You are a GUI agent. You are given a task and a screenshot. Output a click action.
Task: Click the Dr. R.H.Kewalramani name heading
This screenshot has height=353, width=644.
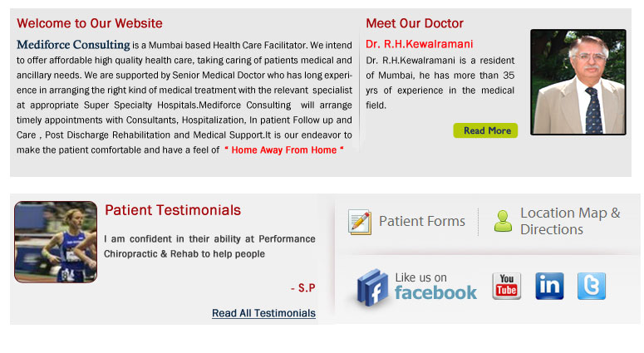point(420,44)
